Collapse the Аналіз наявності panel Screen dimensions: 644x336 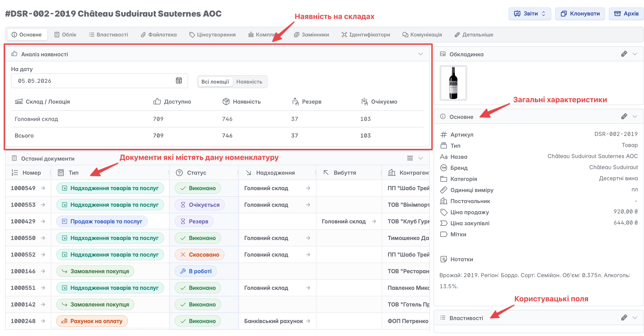421,54
